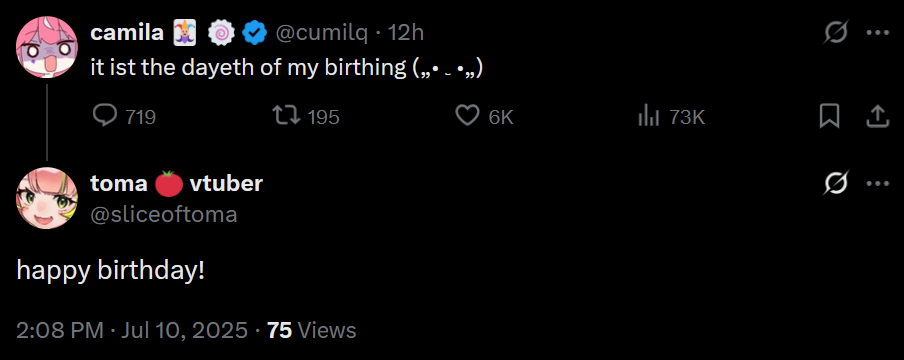
Task: Open more options menu on camila's tweet
Action: pyautogui.click(x=878, y=33)
